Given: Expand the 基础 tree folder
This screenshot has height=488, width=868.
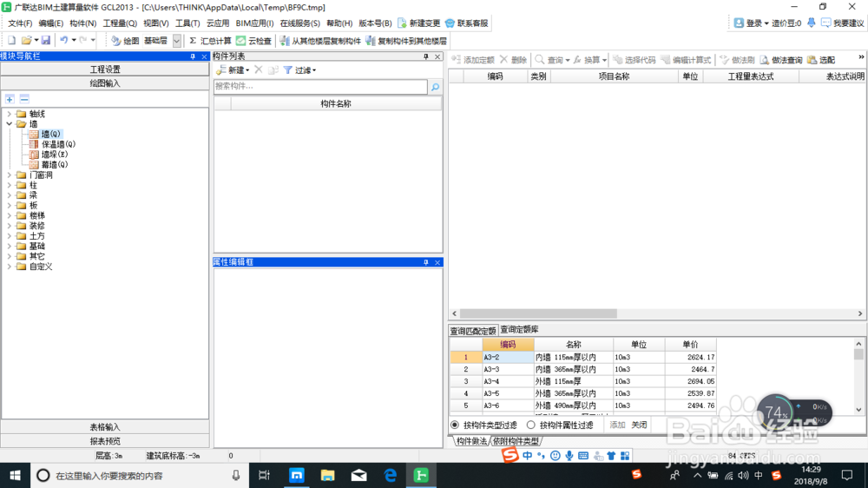Looking at the screenshot, I should [x=9, y=247].
